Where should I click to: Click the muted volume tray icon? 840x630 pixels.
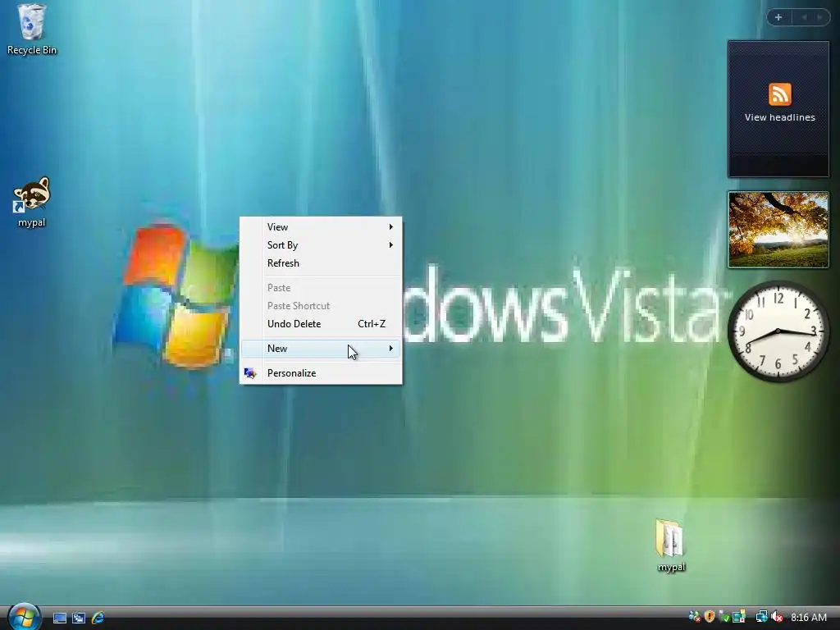coord(778,617)
